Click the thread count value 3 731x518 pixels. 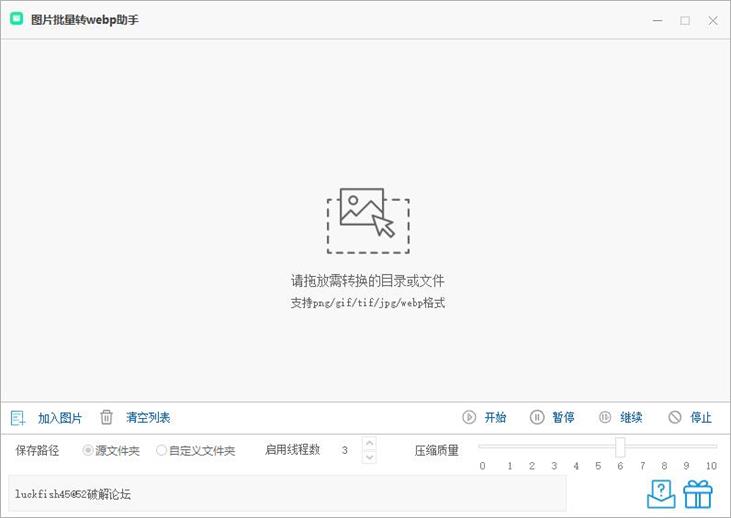[345, 450]
